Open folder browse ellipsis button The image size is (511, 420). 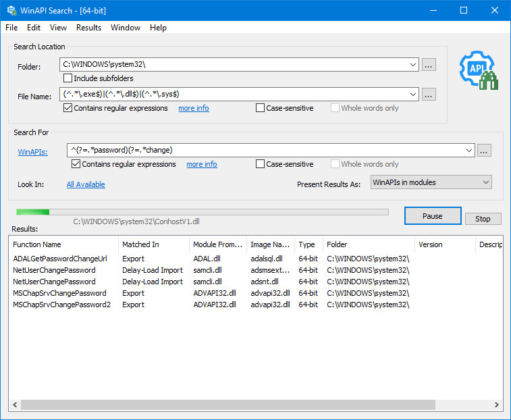click(x=429, y=65)
